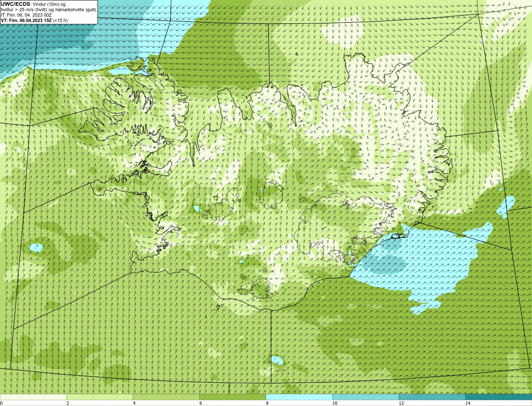The width and height of the screenshot is (532, 406).
Task: Click the scale label '0'
Action: coord(1,403)
